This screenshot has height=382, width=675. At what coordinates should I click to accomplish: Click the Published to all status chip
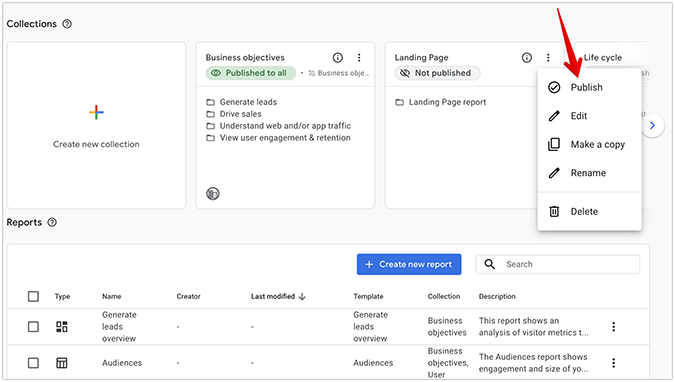(x=251, y=73)
